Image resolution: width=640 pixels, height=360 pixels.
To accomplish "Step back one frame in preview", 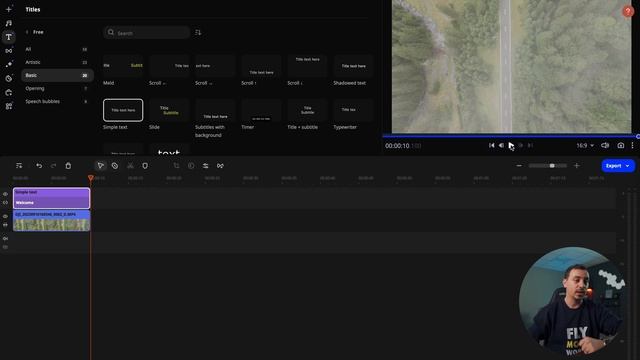I will tap(501, 145).
